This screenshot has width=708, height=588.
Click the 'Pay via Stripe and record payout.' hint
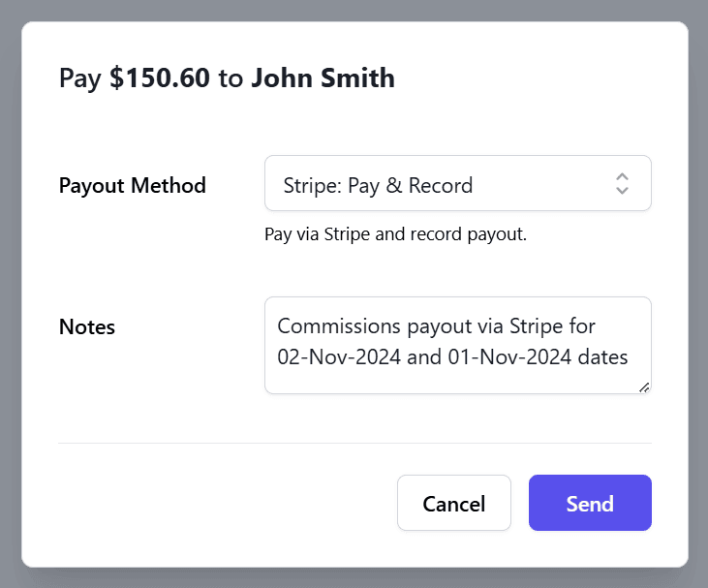[395, 234]
